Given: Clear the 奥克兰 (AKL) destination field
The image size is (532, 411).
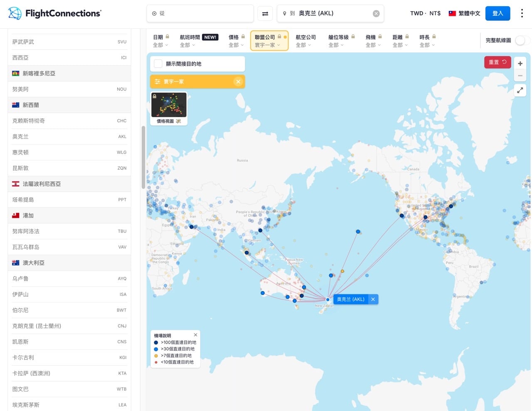Looking at the screenshot, I should tap(376, 13).
